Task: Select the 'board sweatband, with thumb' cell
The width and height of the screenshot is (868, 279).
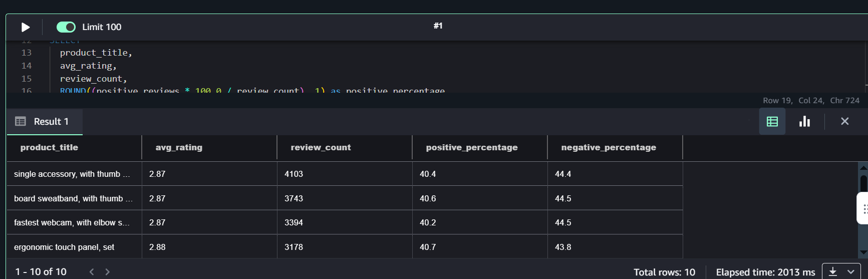Action: (x=74, y=198)
